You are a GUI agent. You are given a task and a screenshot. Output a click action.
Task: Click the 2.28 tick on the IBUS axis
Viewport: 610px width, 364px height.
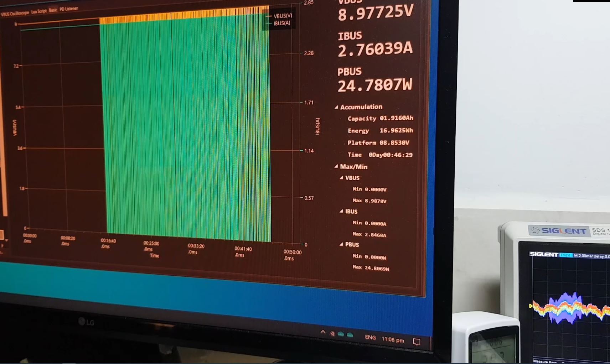[309, 53]
